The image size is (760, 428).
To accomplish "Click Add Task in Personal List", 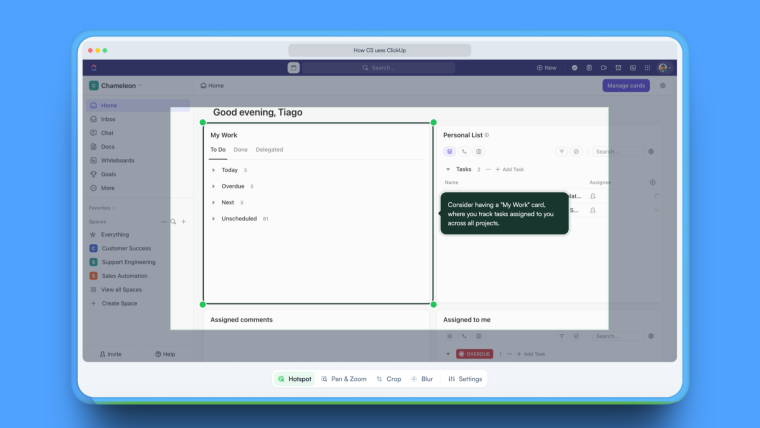I will 510,169.
